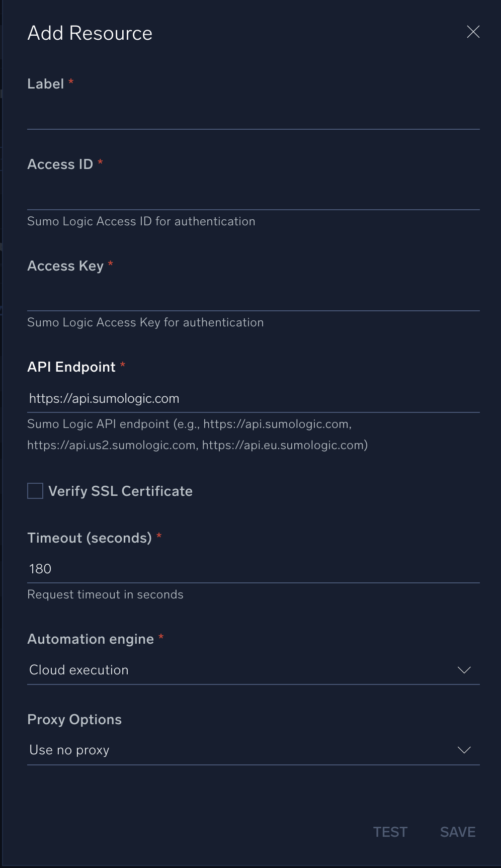The image size is (501, 868).
Task: Click the Label input field
Action: tap(253, 116)
